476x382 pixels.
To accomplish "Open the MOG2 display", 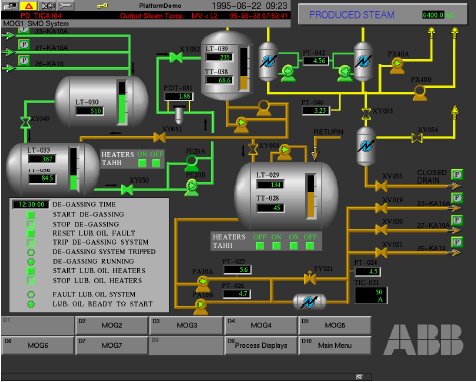I will [x=112, y=325].
